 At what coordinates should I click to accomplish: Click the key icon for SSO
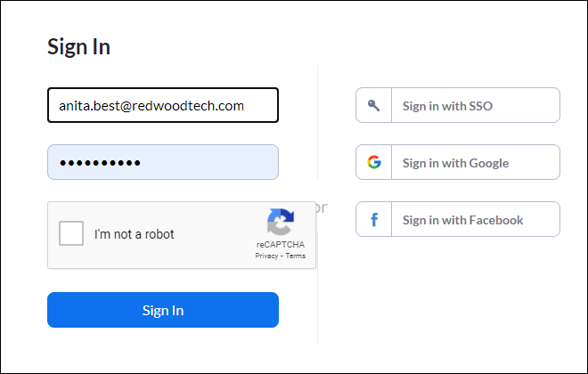pyautogui.click(x=374, y=105)
